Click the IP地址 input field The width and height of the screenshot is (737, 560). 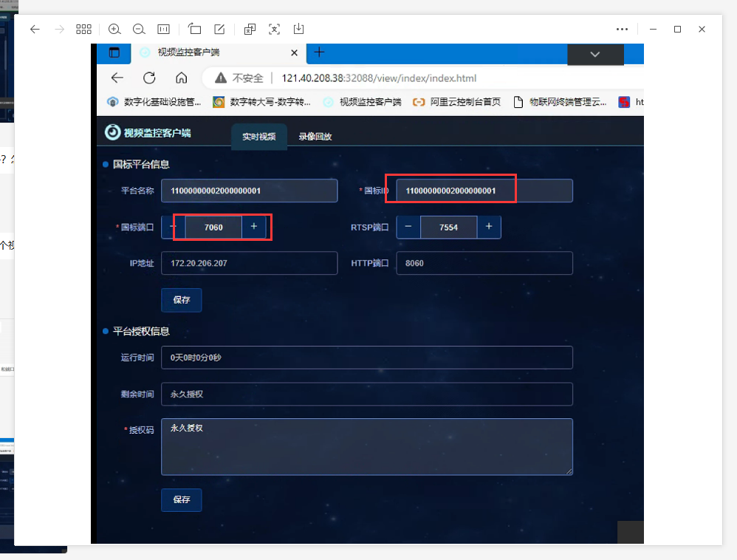point(249,263)
